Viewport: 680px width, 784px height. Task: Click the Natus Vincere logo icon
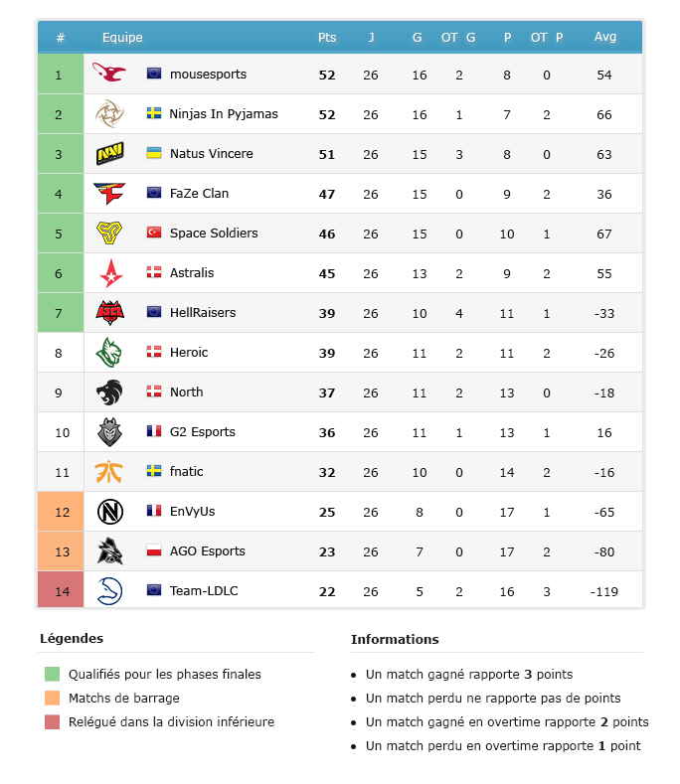click(109, 154)
